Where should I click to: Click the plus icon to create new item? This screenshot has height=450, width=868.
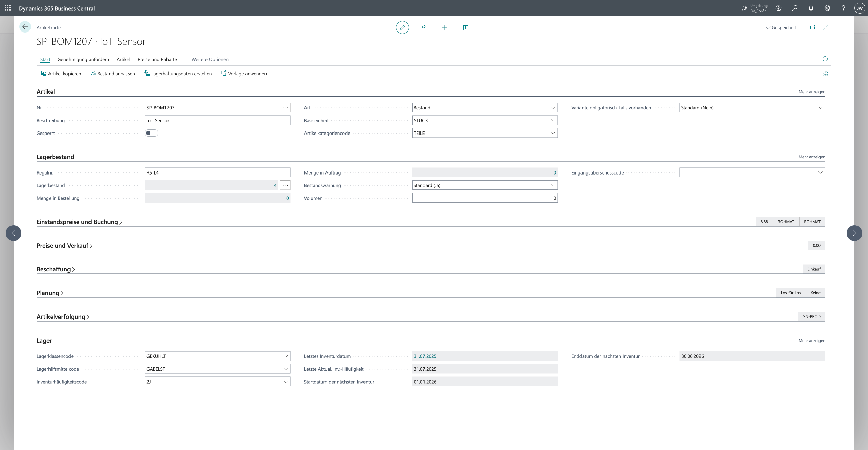coord(444,27)
